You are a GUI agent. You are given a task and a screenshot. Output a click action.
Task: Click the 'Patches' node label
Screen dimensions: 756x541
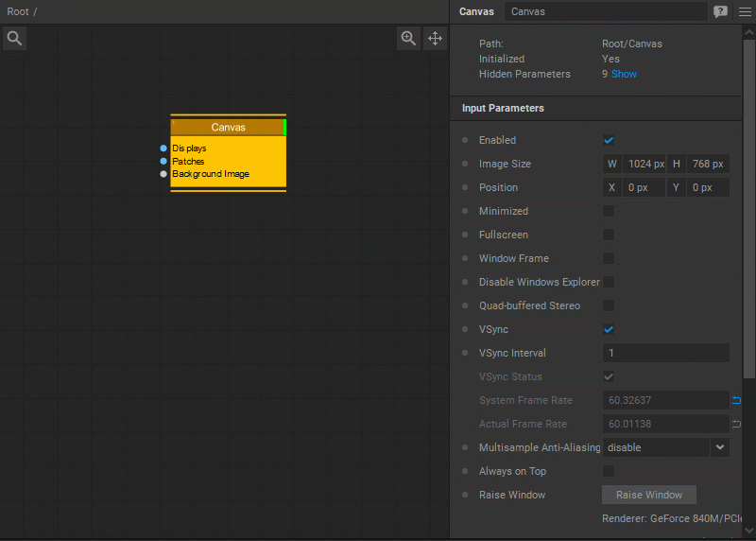(188, 161)
